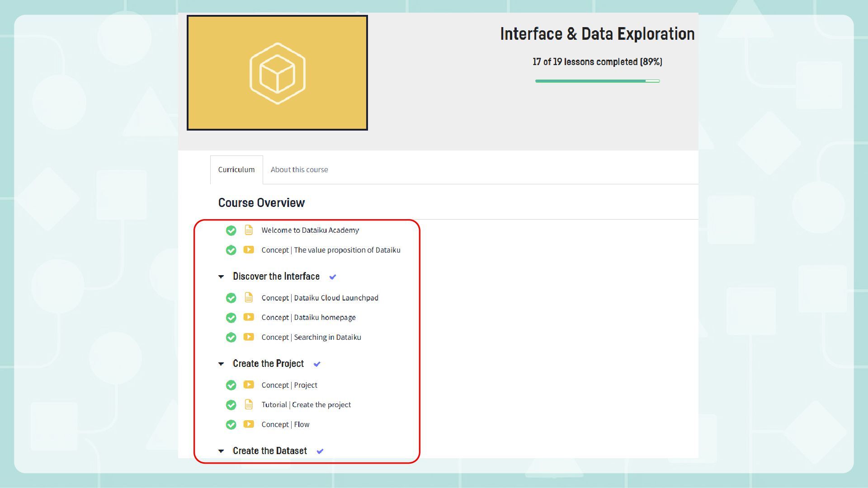Image resolution: width=868 pixels, height=488 pixels.
Task: Collapse the Create the Project section
Action: tap(221, 364)
